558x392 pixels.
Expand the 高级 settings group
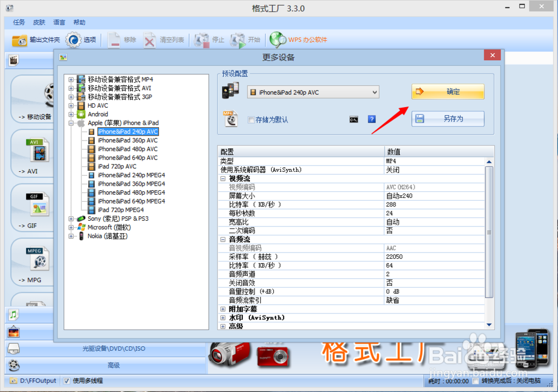(x=223, y=326)
